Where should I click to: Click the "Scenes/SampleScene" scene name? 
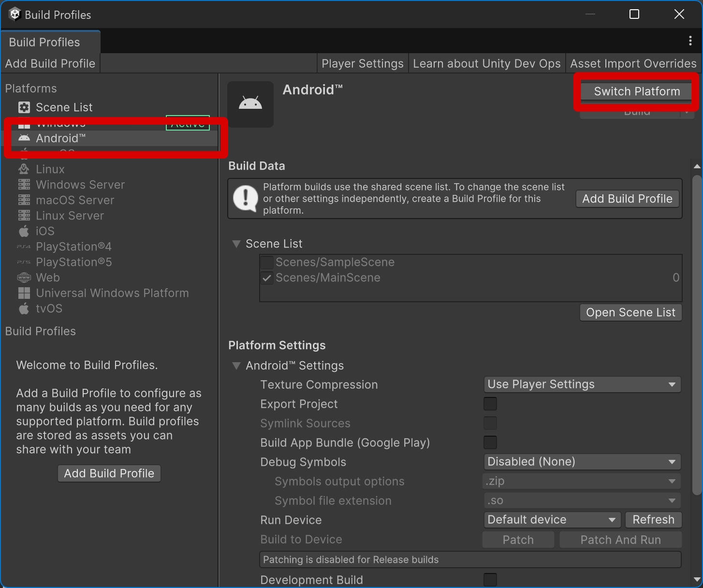tap(335, 262)
